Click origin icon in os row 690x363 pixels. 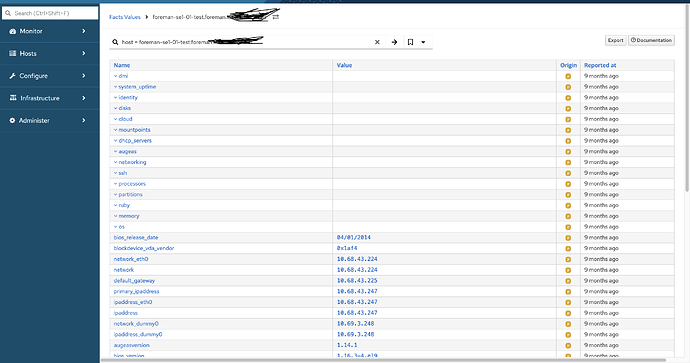[x=568, y=227]
